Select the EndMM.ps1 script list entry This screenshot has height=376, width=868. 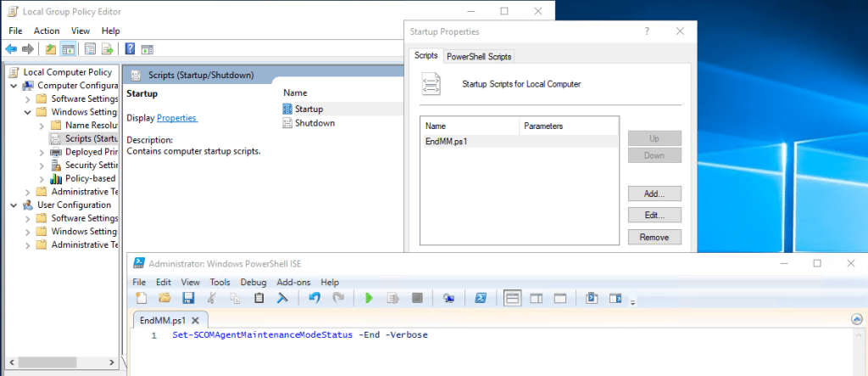[446, 142]
